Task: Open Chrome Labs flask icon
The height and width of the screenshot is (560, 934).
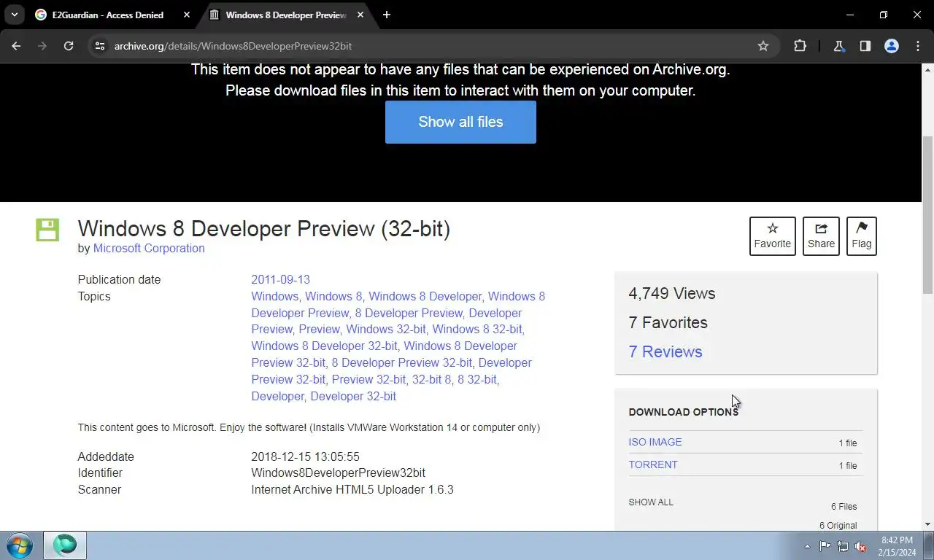Action: 839,46
